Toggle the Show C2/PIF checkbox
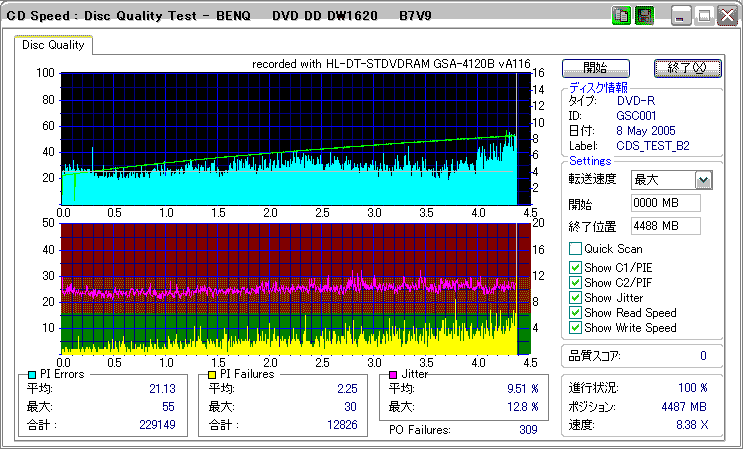 point(575,283)
